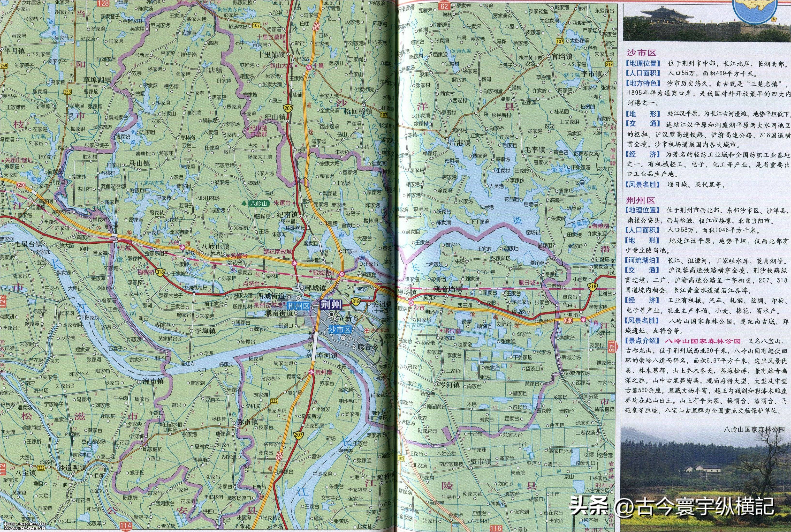Toggle the 荆州站 railway station marker

(324, 260)
